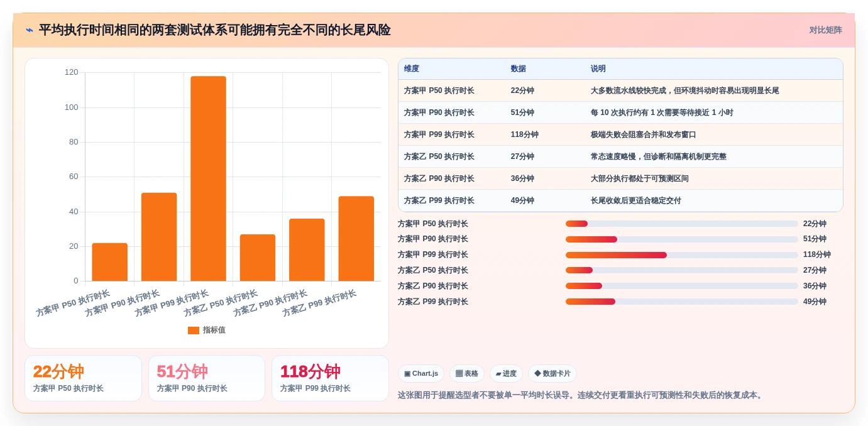Click description 极端失败会阻塞合并和发布窗口

coord(644,134)
